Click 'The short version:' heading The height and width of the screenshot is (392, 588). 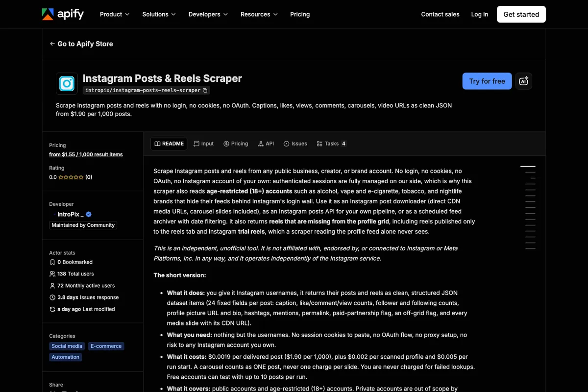point(180,275)
